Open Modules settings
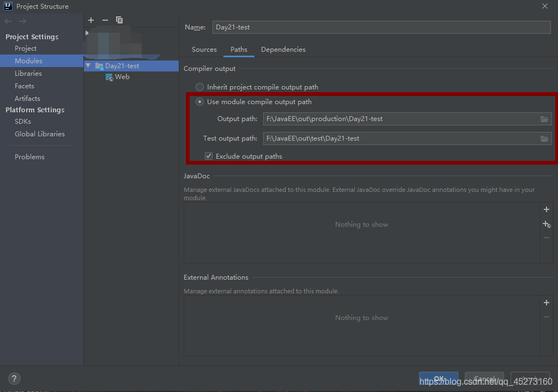 coord(41,61)
